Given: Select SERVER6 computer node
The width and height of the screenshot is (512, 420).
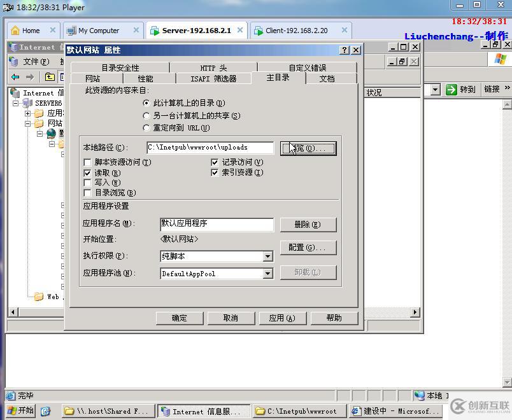Looking at the screenshot, I should click(x=43, y=103).
